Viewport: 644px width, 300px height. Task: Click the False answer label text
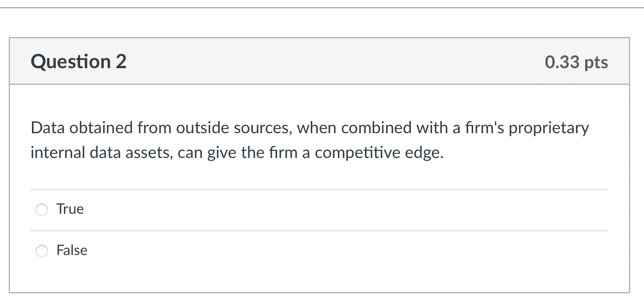click(x=72, y=250)
